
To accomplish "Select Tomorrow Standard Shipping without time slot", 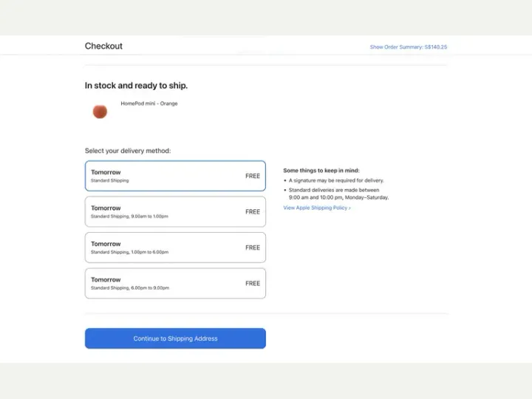I will pos(175,176).
